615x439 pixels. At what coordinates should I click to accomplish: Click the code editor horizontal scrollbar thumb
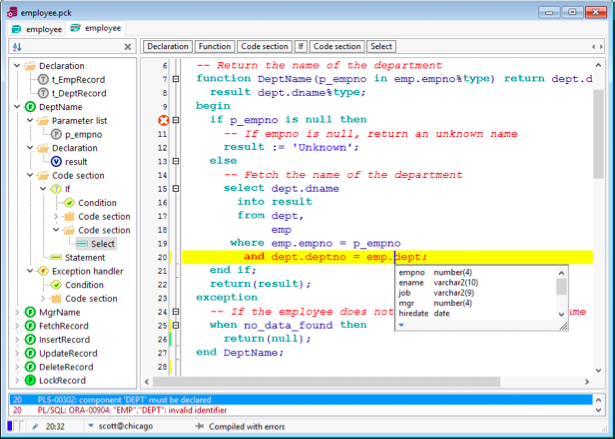coord(326,381)
